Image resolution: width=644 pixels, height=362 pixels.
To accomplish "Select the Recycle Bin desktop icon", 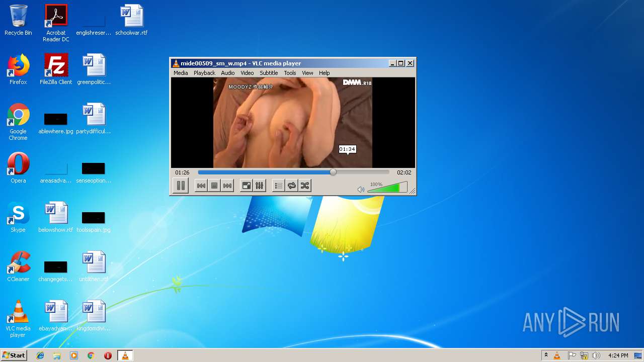I will point(18,20).
